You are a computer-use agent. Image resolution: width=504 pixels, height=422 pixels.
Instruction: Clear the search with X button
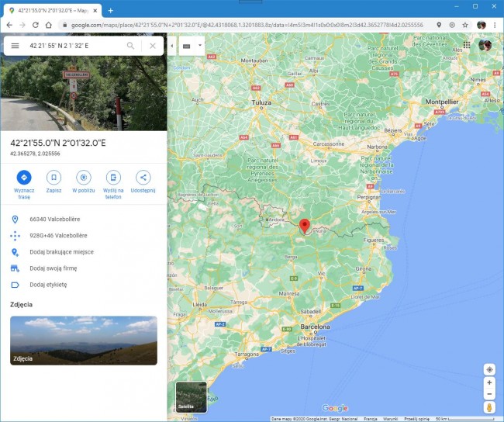[x=153, y=46]
